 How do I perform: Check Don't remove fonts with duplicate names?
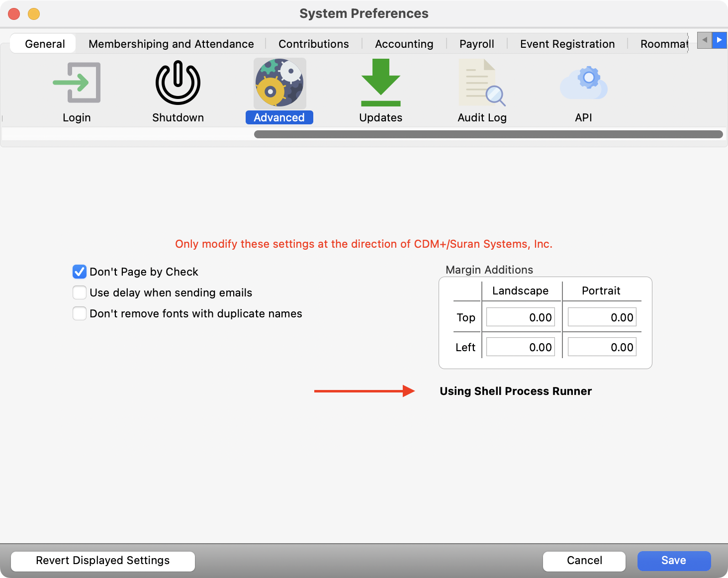pyautogui.click(x=80, y=313)
